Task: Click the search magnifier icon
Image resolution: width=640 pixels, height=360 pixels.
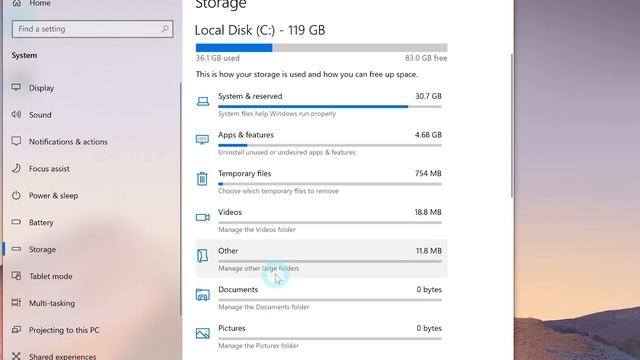Action: 165,29
